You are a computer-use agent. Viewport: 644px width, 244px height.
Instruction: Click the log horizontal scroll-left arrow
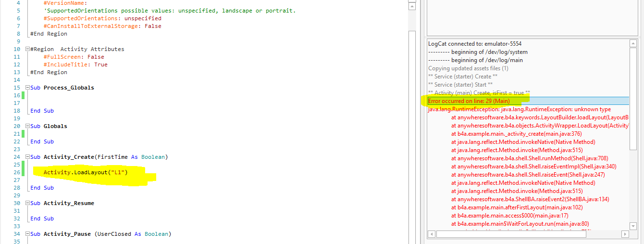click(x=431, y=234)
